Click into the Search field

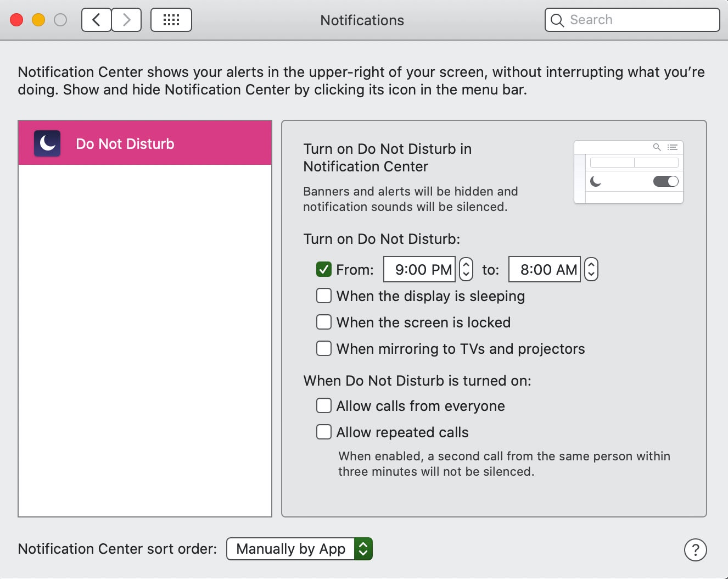click(x=632, y=20)
